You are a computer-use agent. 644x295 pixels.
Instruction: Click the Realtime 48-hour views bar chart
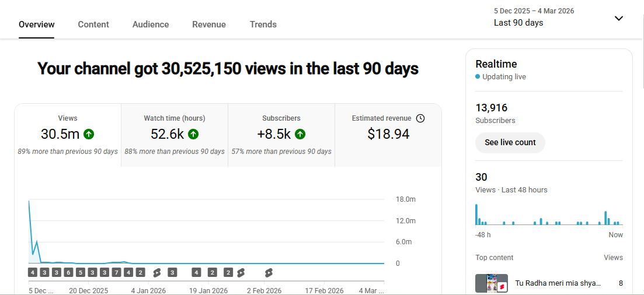tap(549, 215)
